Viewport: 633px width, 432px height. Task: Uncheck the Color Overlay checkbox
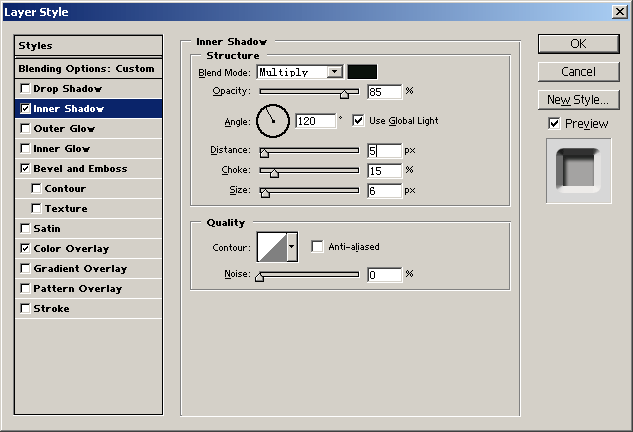click(25, 248)
